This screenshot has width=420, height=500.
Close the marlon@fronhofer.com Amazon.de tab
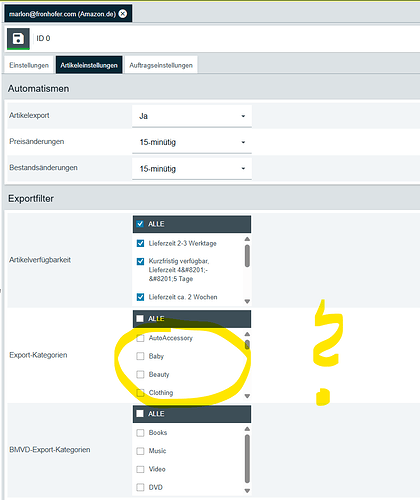pyautogui.click(x=123, y=14)
